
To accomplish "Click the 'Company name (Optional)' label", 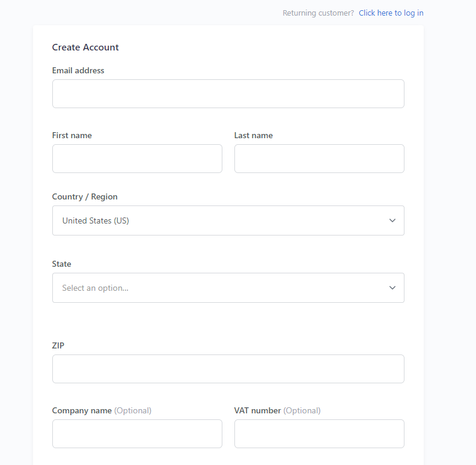I will (102, 410).
